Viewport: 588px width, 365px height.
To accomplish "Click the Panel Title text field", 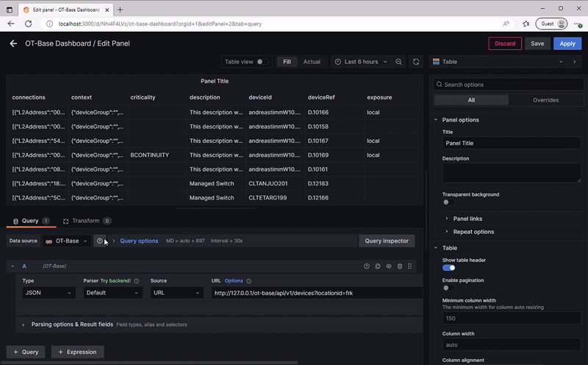I will click(x=512, y=143).
